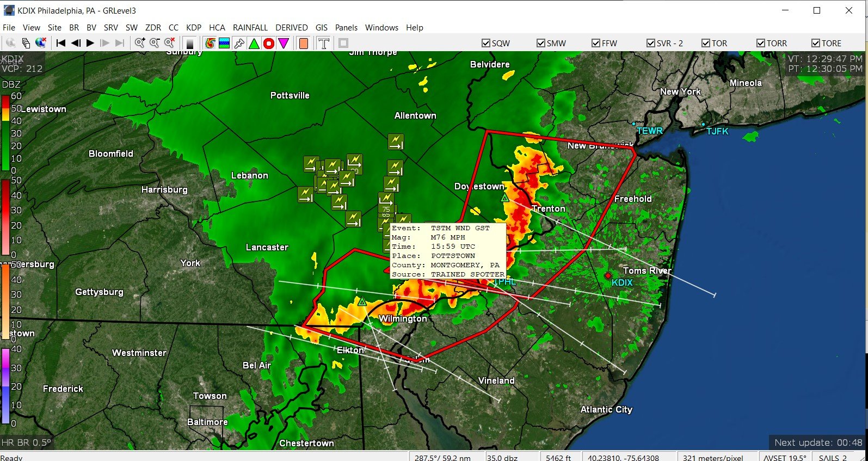Click the copy image to clipboard icon
Screen dimensions: 868x461
point(26,43)
